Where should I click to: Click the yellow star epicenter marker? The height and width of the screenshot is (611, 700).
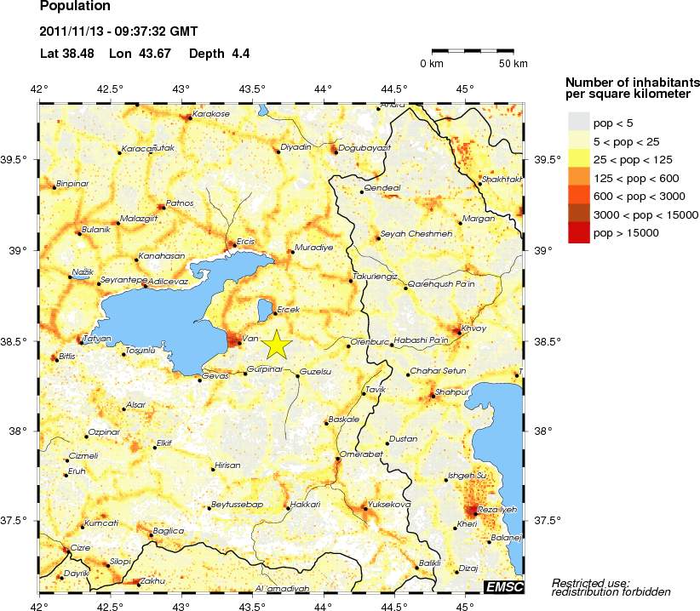coord(278,343)
